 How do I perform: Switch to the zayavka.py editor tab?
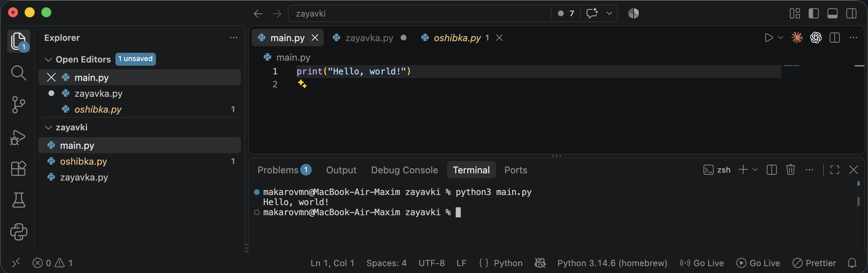(369, 38)
